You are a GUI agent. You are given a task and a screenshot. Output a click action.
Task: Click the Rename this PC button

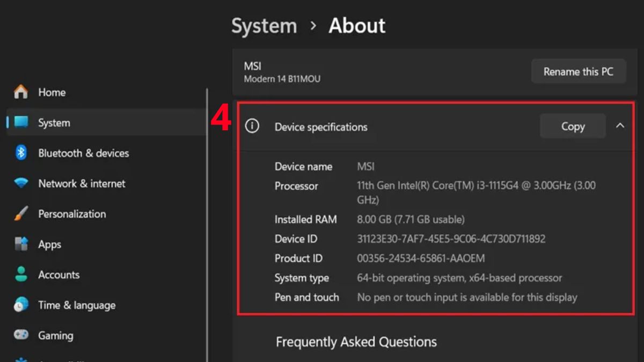click(x=579, y=71)
